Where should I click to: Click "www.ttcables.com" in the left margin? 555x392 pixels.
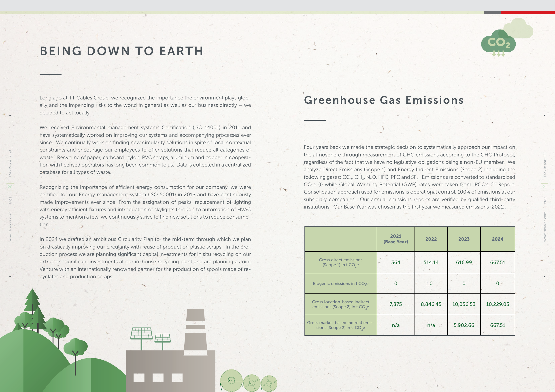(10, 227)
